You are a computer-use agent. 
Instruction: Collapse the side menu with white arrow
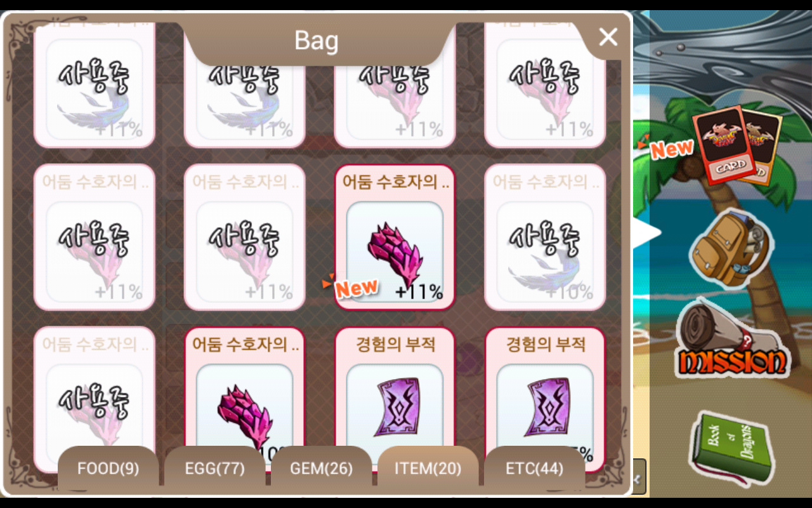646,232
